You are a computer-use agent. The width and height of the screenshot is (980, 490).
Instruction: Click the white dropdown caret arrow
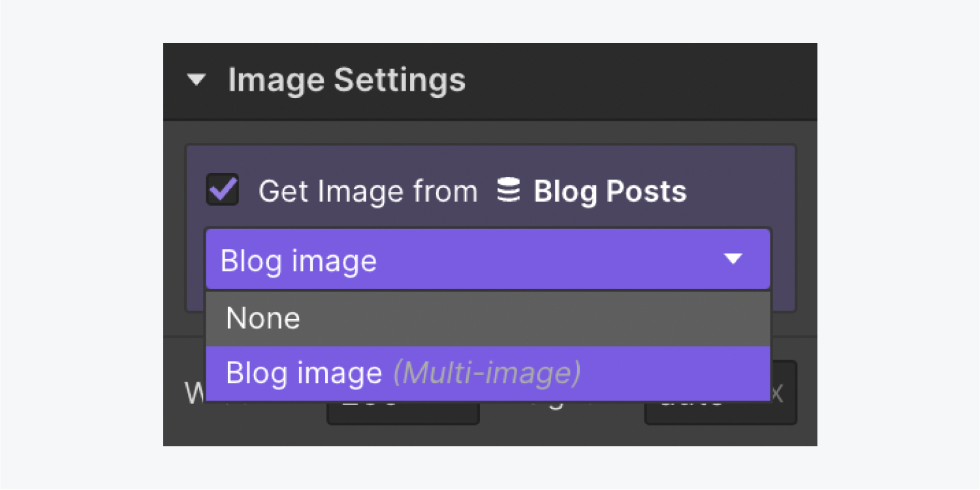733,259
